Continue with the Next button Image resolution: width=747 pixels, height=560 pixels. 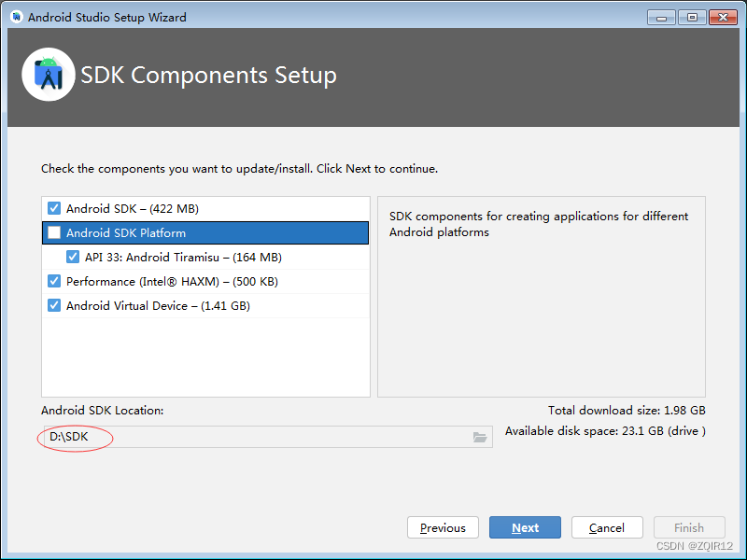click(x=525, y=527)
